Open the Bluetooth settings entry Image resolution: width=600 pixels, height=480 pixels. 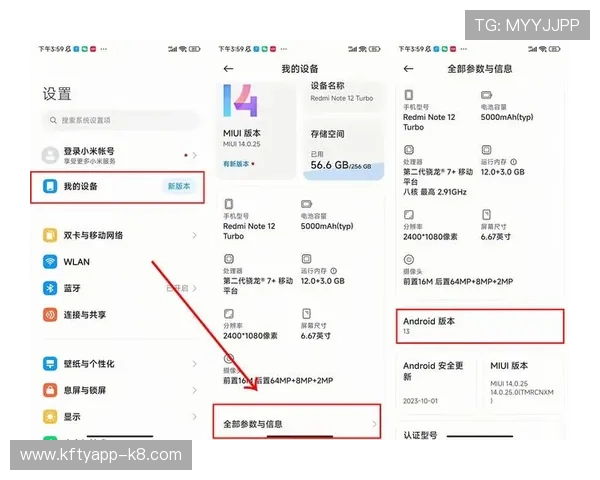pos(120,288)
